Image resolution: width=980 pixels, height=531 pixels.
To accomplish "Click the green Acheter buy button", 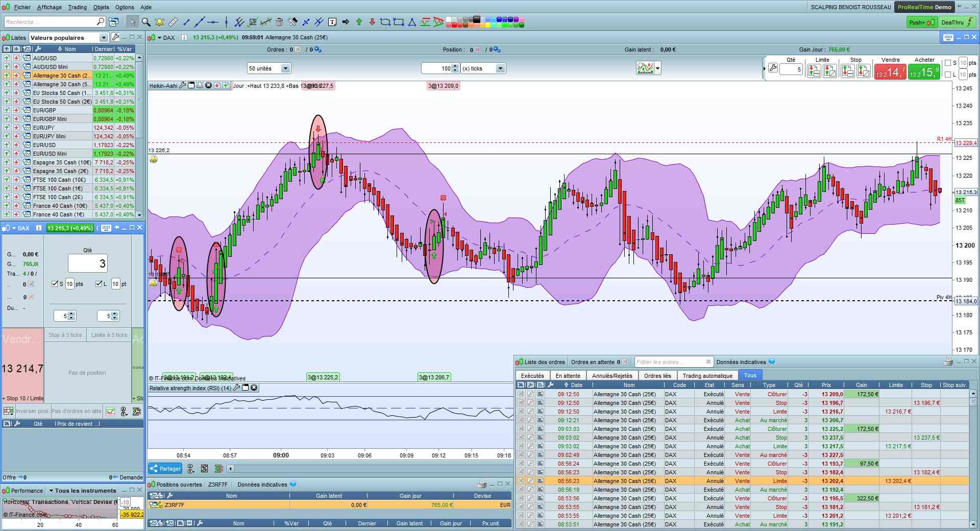I will click(923, 72).
